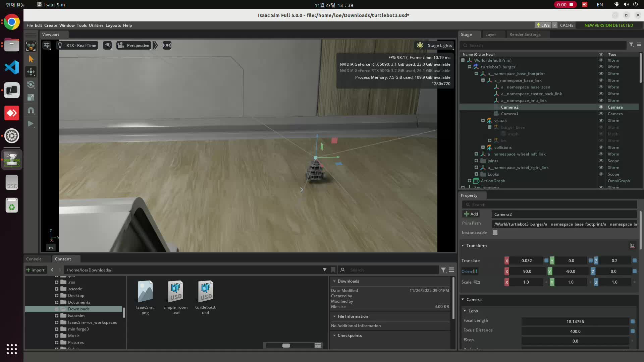
Task: Open the Content path dropdown arrow
Action: 324,270
